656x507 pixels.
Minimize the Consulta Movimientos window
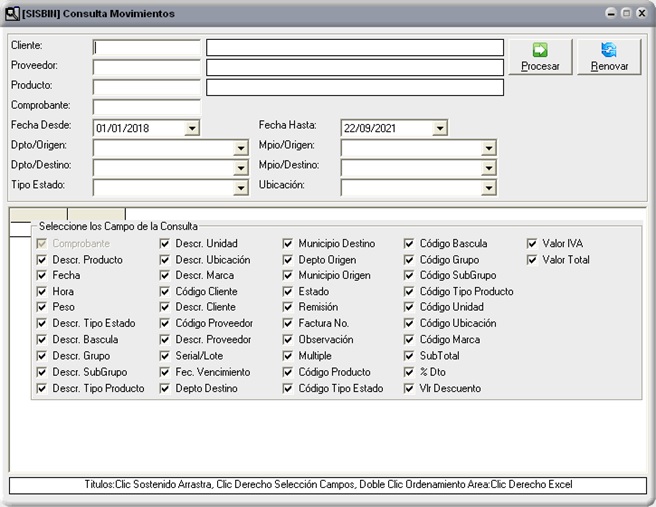tap(609, 13)
